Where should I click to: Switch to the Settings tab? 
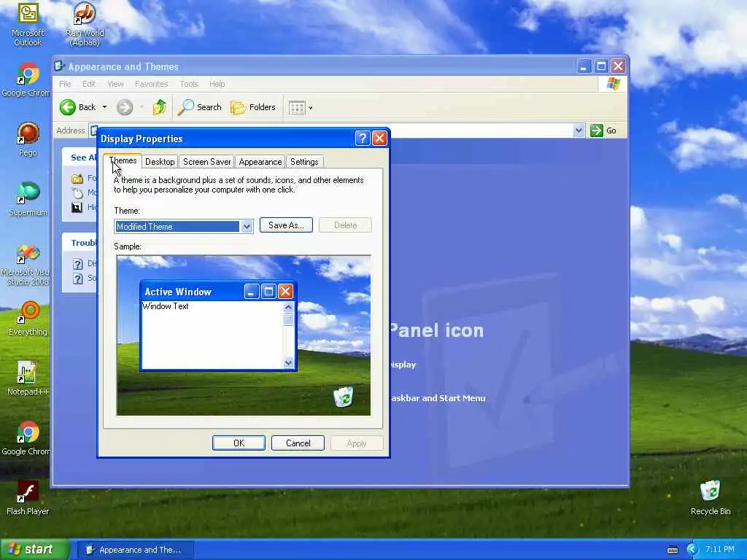coord(304,162)
